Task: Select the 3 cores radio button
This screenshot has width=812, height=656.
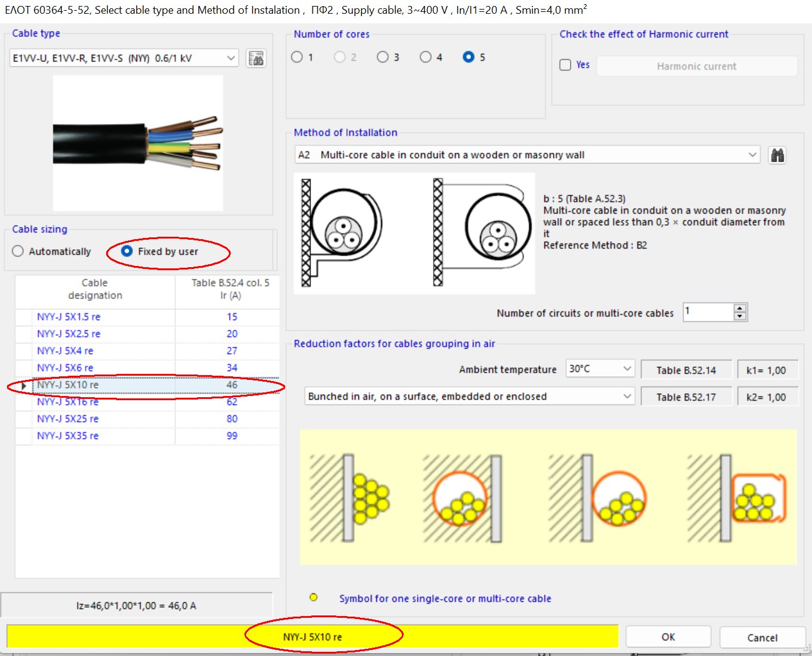Action: [x=382, y=57]
